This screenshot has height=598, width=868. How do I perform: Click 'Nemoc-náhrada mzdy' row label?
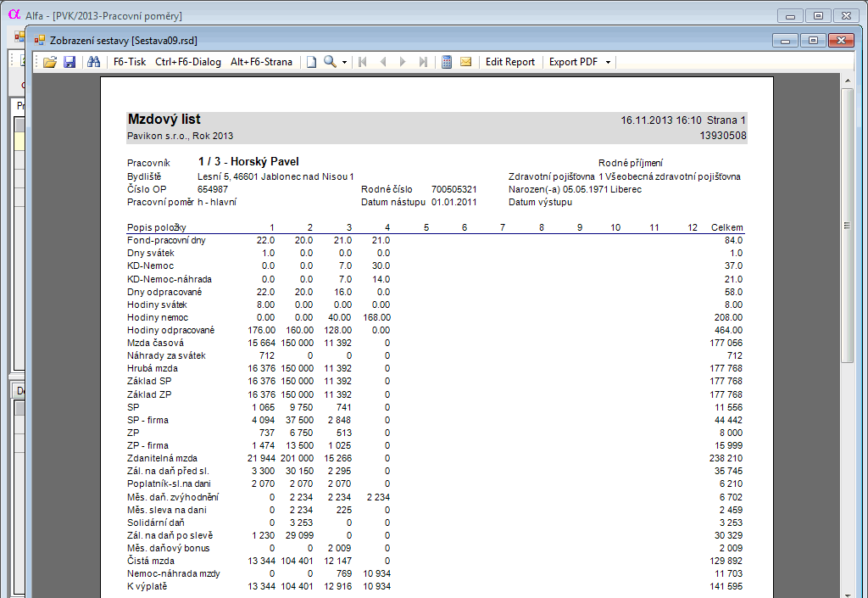click(x=173, y=573)
